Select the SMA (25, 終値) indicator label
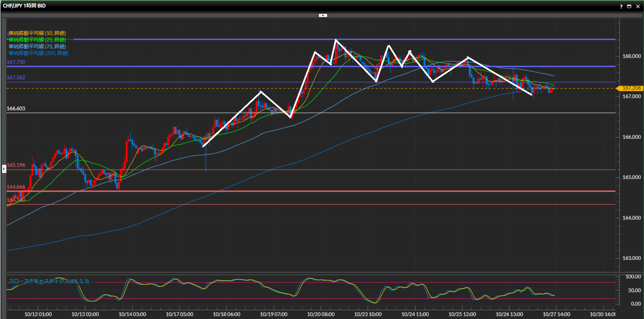644x319 pixels. (x=37, y=40)
